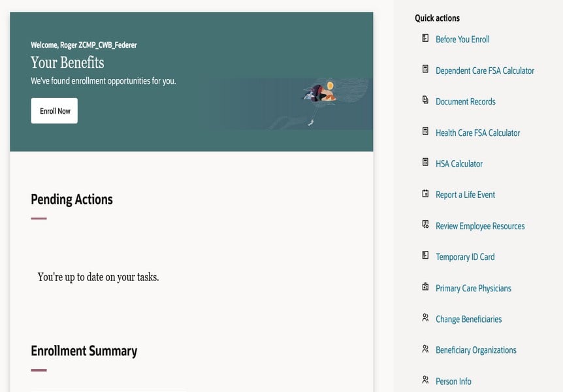The height and width of the screenshot is (392, 563).
Task: Click the Before You Enroll document icon
Action: [425, 38]
